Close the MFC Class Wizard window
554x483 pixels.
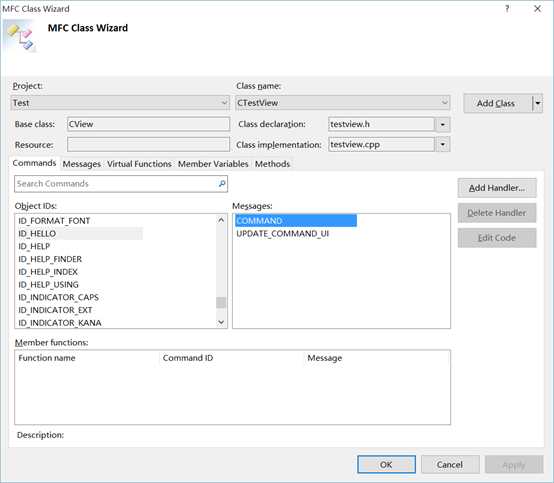tap(537, 8)
